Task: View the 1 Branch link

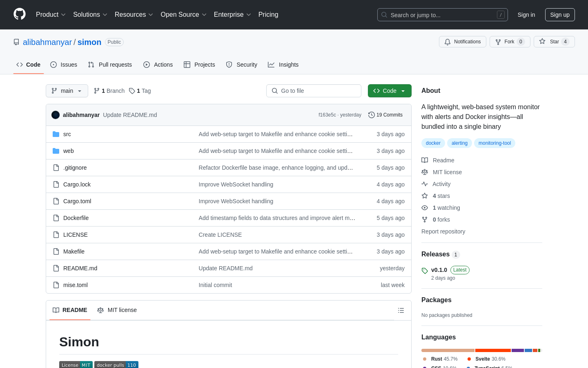Action: 109,91
